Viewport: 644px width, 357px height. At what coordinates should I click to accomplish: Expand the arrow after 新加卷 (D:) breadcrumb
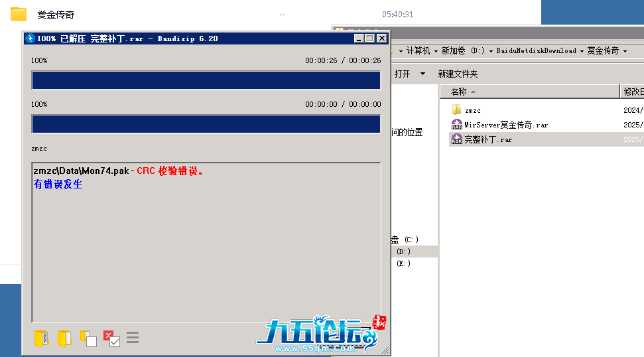[491, 51]
